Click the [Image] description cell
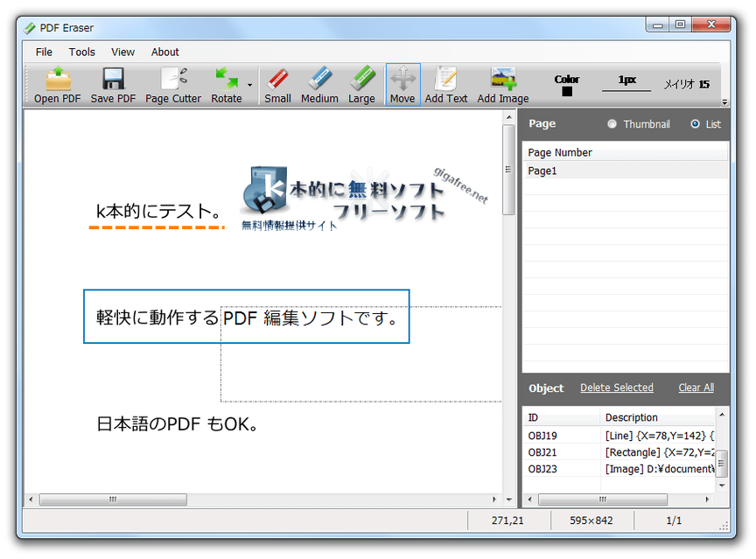The width and height of the screenshot is (756, 559). click(659, 469)
